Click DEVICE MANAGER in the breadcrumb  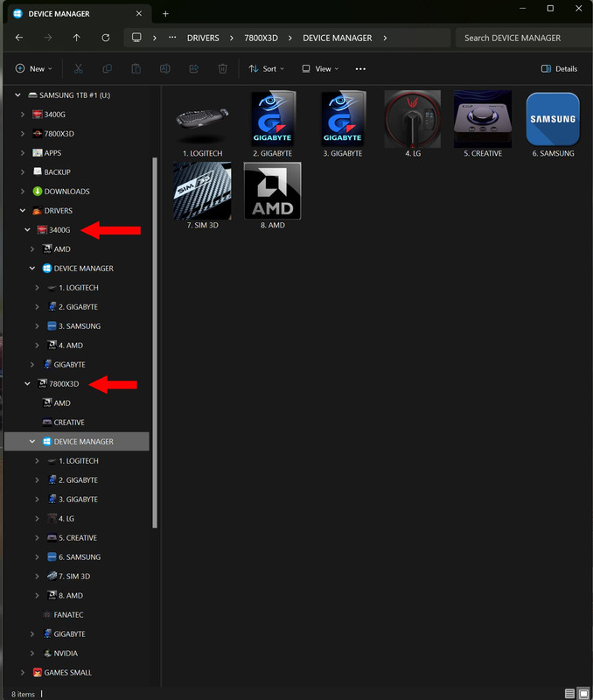338,38
